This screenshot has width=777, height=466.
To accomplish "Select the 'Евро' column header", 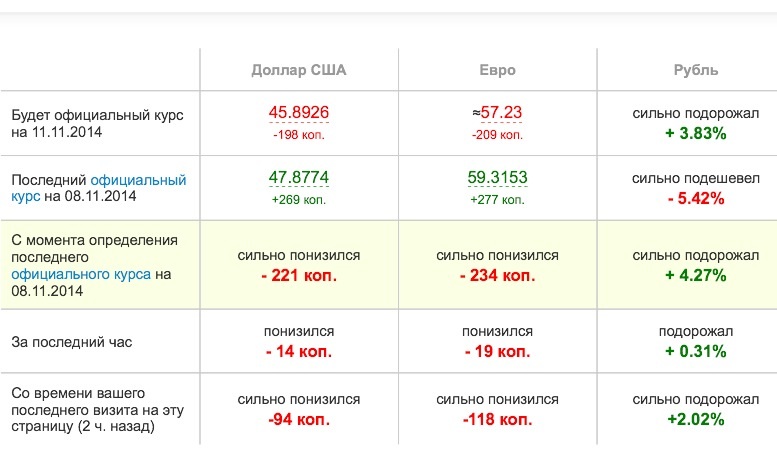I will click(x=498, y=70).
